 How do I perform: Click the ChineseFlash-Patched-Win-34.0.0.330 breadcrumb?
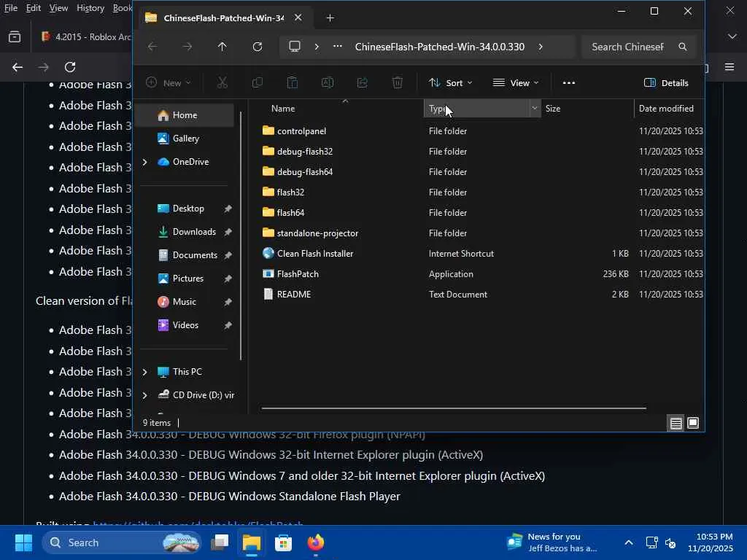point(440,47)
